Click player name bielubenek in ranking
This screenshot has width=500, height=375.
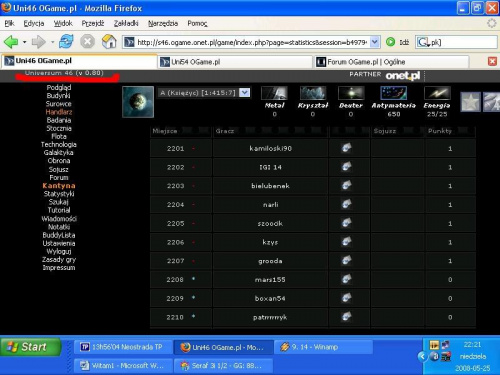tap(270, 186)
